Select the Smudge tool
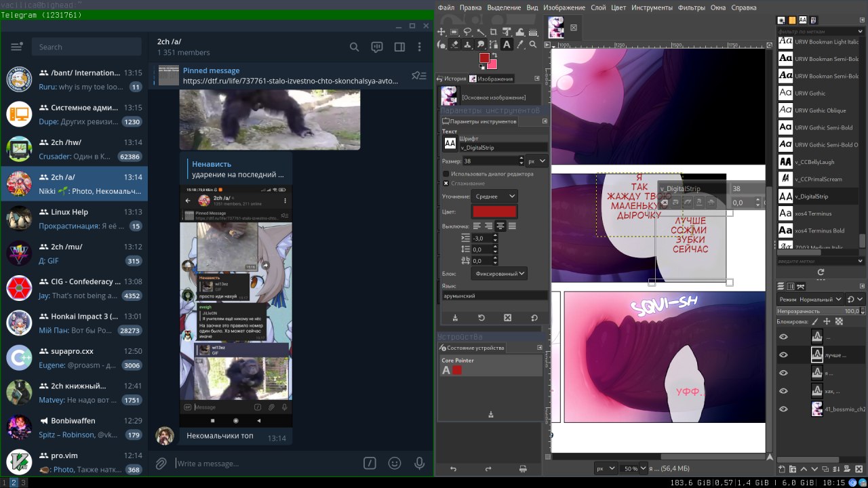The image size is (868, 488). click(x=481, y=45)
